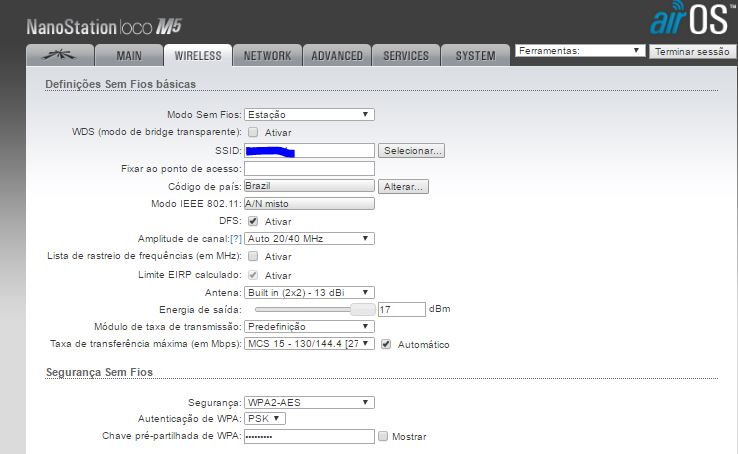The width and height of the screenshot is (738, 454).
Task: Select the WIRELESS tab
Action: point(198,56)
